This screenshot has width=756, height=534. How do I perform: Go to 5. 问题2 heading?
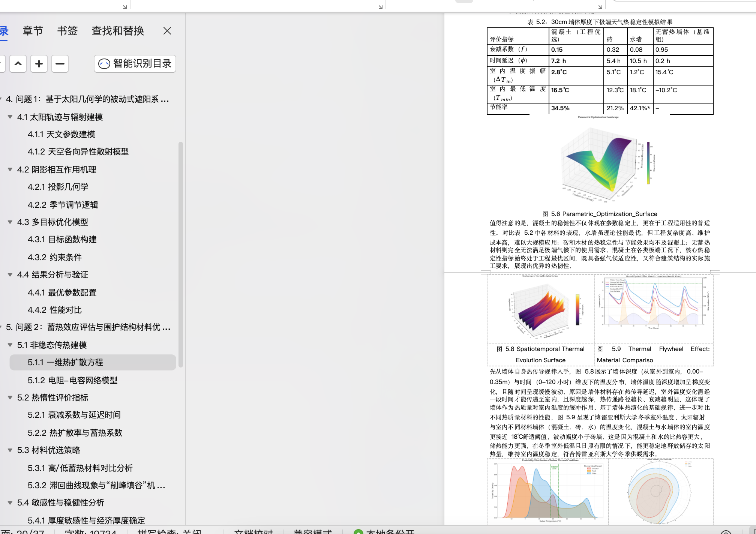(x=88, y=327)
